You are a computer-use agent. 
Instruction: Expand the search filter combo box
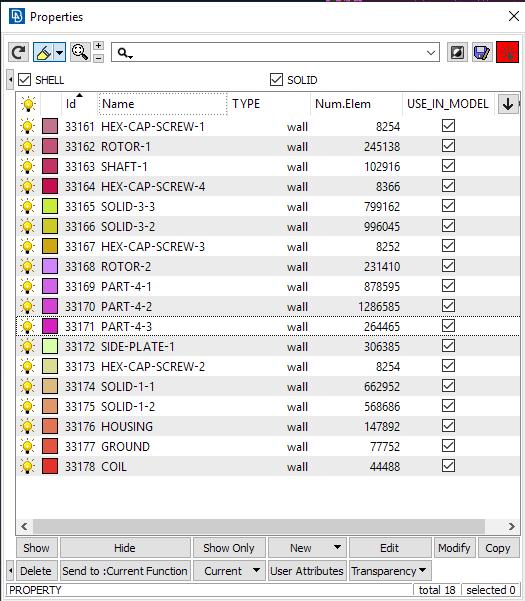[x=431, y=53]
